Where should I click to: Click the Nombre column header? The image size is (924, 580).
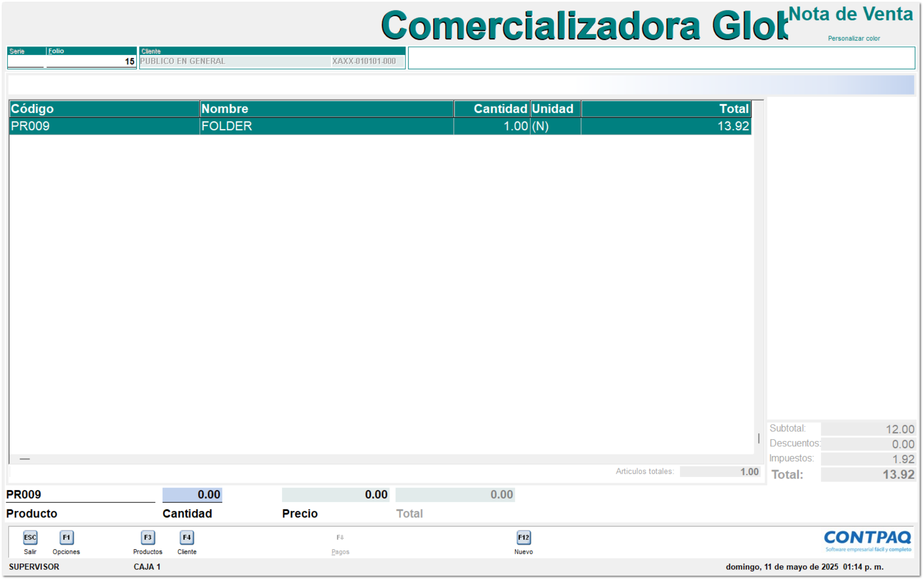(225, 109)
